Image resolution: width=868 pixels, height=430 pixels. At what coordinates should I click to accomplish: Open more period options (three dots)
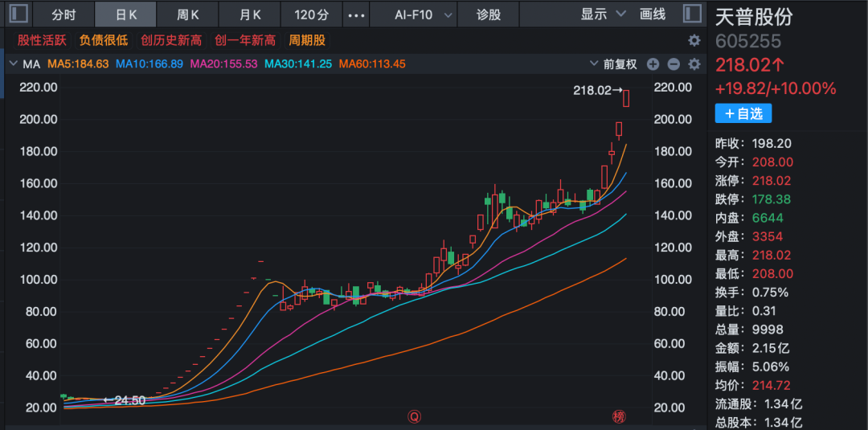click(357, 14)
